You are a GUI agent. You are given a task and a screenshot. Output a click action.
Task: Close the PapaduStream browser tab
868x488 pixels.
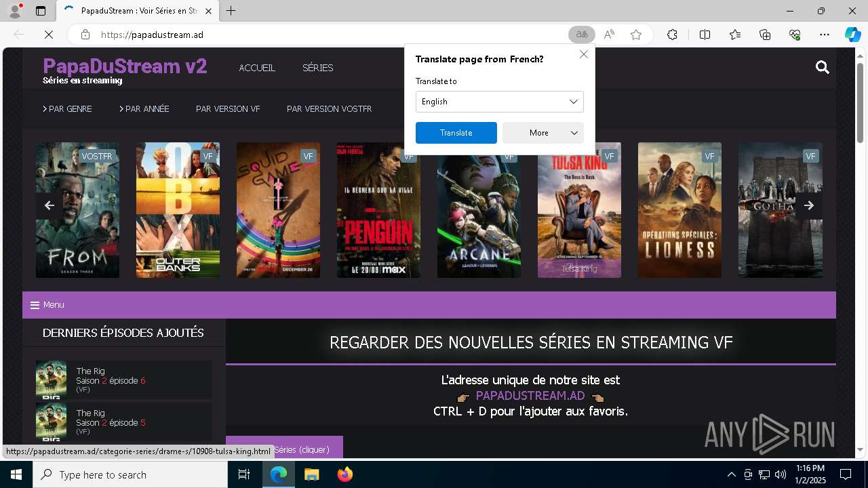(x=208, y=11)
